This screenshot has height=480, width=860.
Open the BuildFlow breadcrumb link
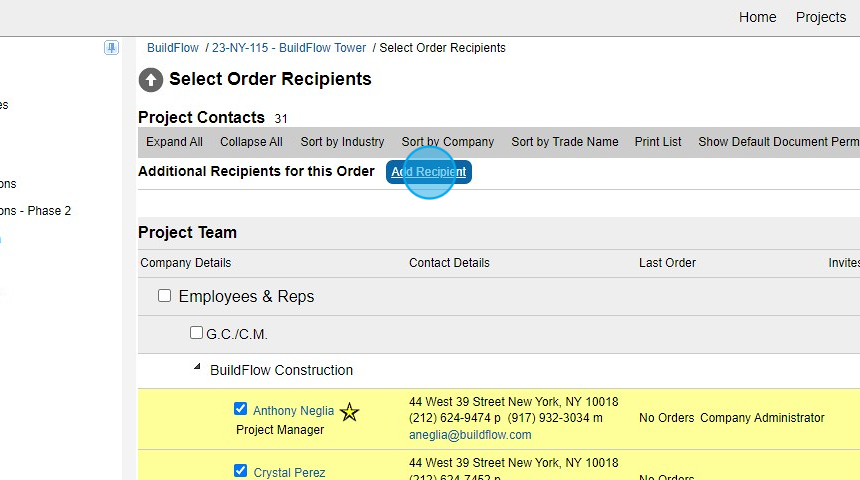[x=173, y=48]
